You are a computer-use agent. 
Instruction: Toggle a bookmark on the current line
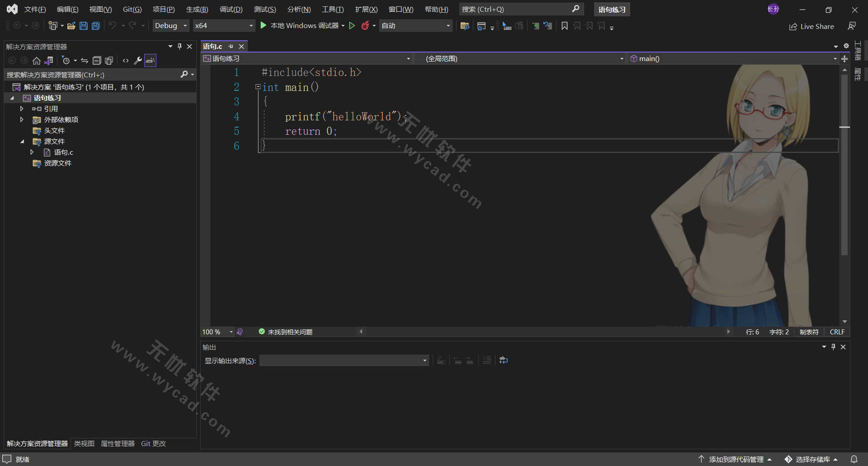pos(564,26)
